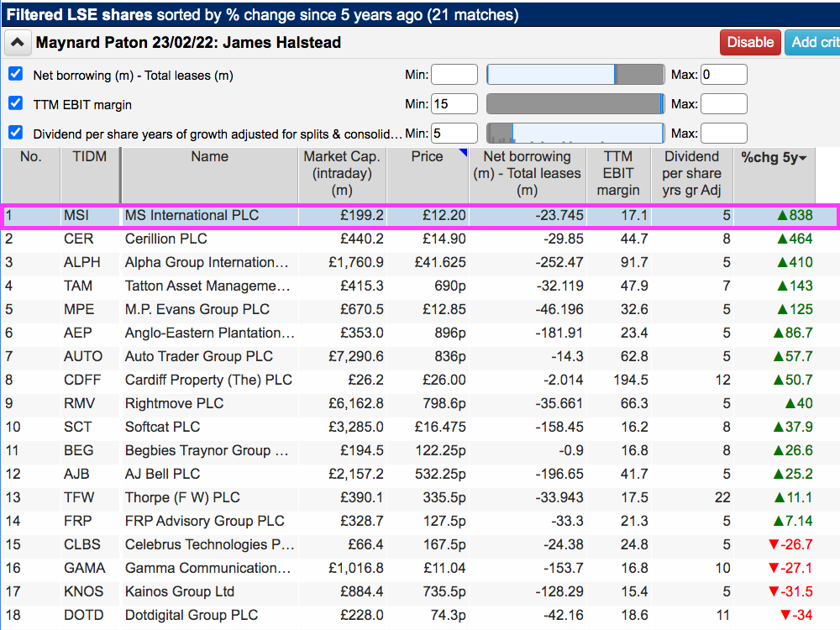Screen dimensions: 840x630
Task: Adjust the Dividend growth years range slider
Action: pyautogui.click(x=575, y=134)
